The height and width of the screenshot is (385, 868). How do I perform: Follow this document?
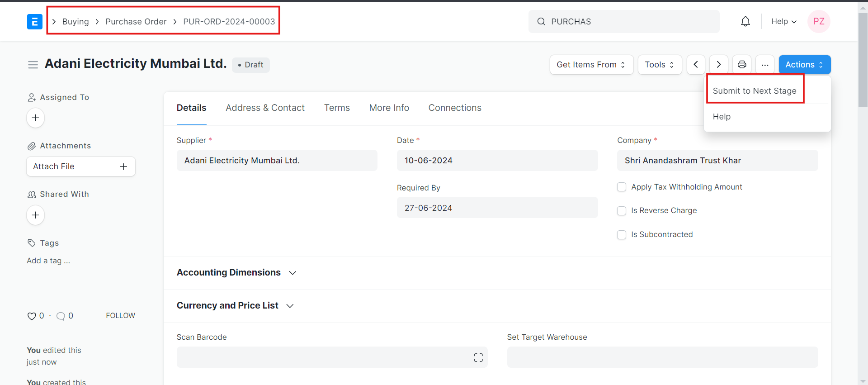tap(121, 316)
